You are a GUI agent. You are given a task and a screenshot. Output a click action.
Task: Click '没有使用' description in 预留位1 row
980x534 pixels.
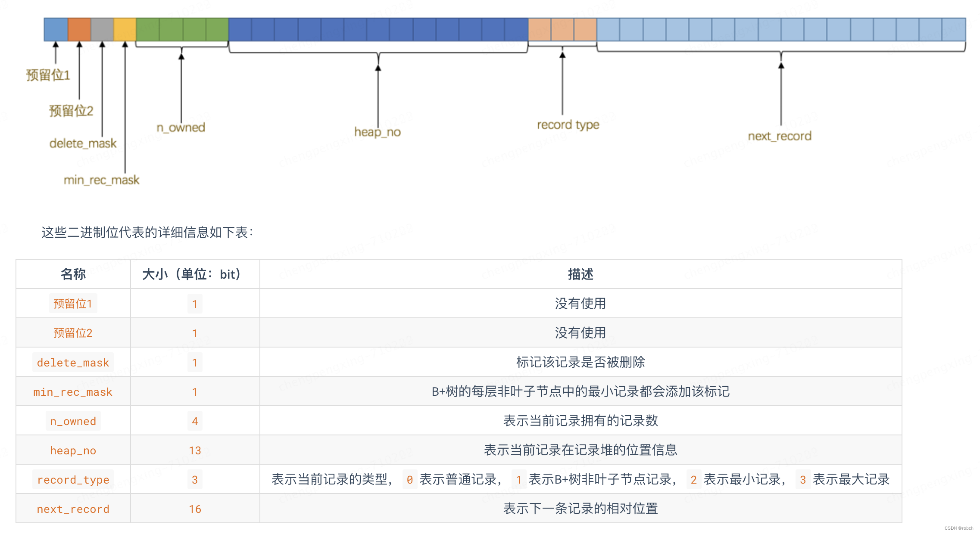[581, 304]
